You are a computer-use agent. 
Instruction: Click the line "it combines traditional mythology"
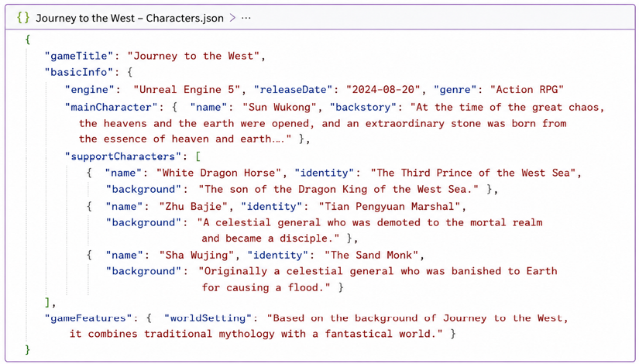coord(256,334)
